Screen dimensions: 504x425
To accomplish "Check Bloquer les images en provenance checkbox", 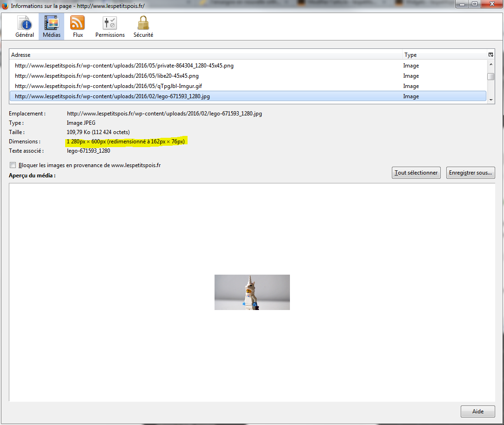I will coord(13,165).
